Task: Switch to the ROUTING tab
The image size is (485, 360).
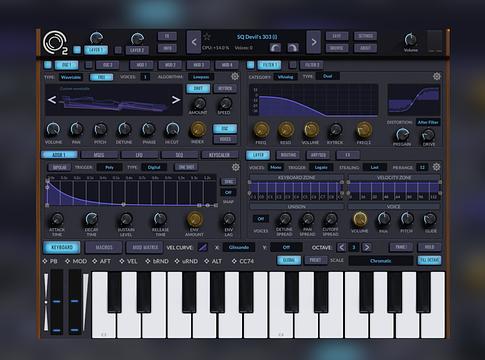Action: [288, 155]
